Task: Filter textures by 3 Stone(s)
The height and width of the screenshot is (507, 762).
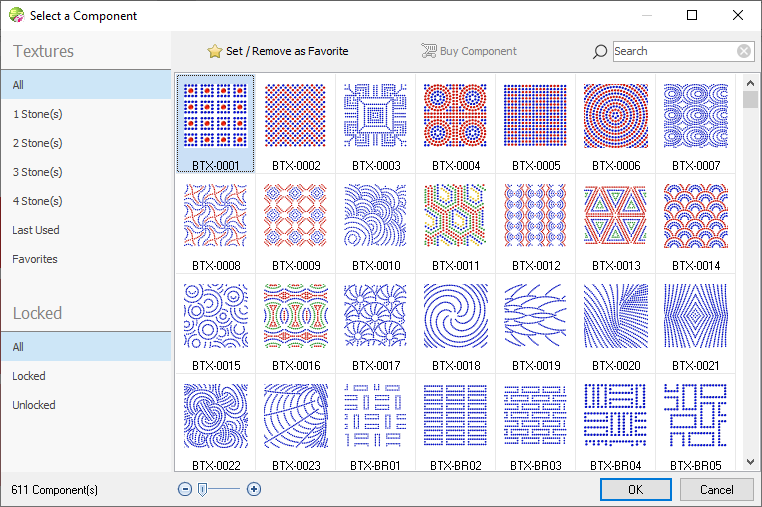Action: pos(37,172)
